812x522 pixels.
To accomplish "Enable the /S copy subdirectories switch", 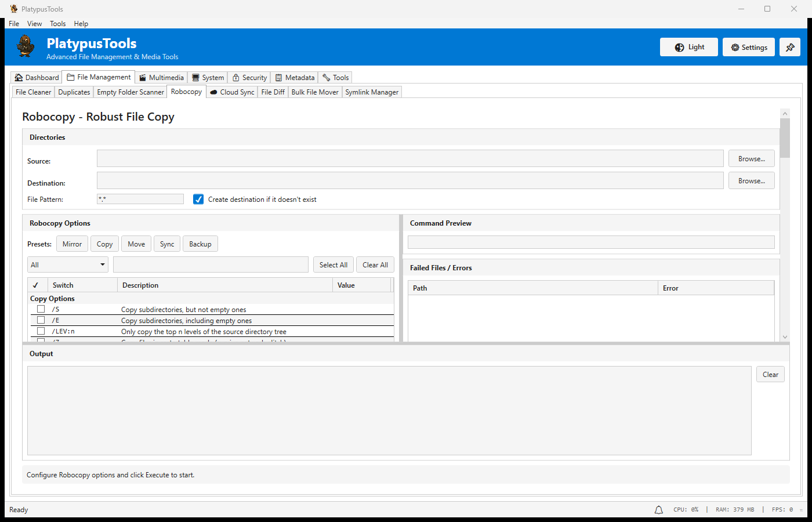I will (x=41, y=309).
